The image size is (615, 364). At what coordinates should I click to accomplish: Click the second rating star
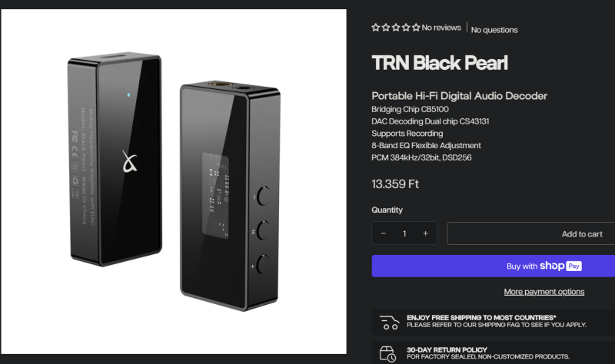(386, 28)
